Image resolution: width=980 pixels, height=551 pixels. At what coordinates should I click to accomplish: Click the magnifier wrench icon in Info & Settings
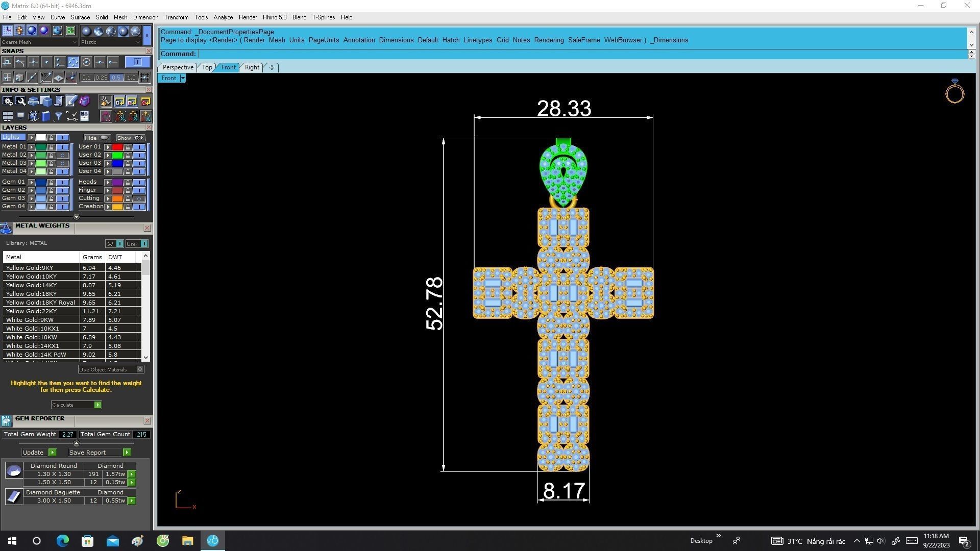pyautogui.click(x=20, y=101)
